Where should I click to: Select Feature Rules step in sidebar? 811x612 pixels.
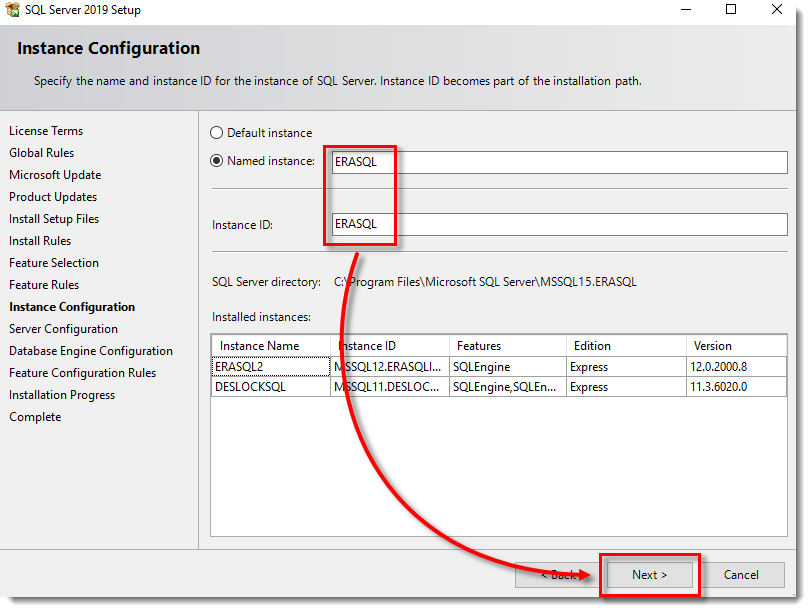coord(44,285)
